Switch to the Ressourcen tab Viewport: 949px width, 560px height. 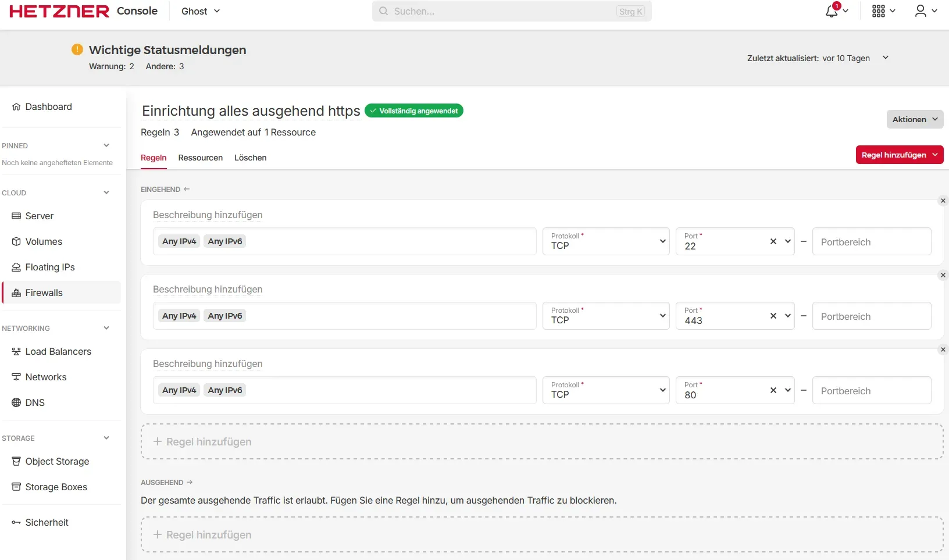[x=200, y=158]
